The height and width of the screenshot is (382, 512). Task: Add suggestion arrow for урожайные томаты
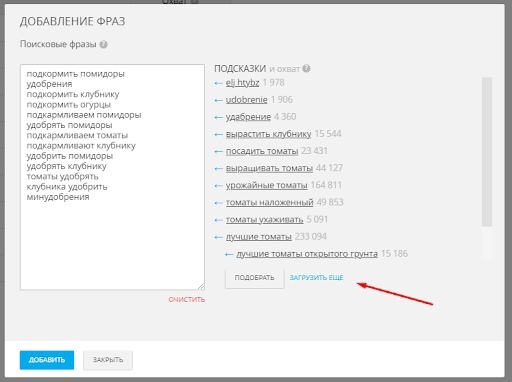(x=219, y=186)
